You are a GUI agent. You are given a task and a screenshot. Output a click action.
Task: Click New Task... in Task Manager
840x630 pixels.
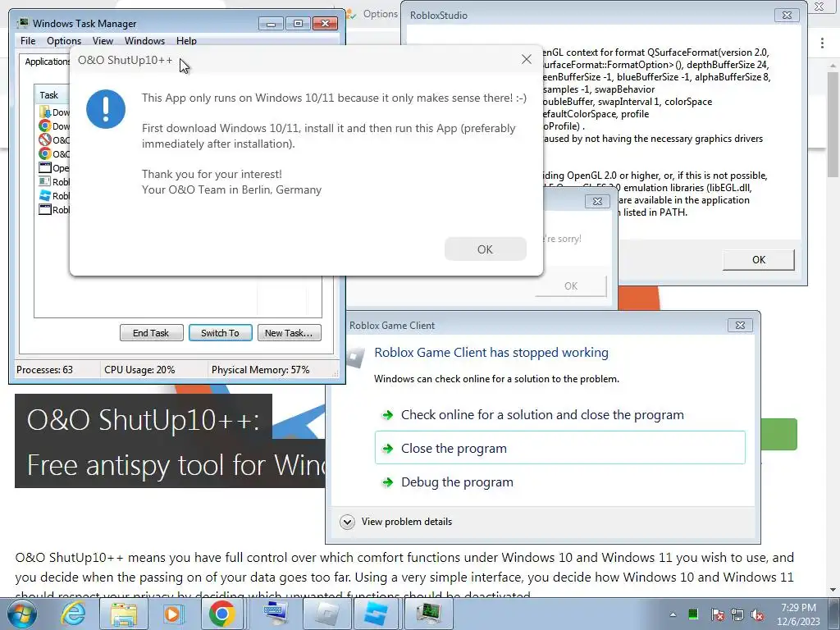[289, 333]
